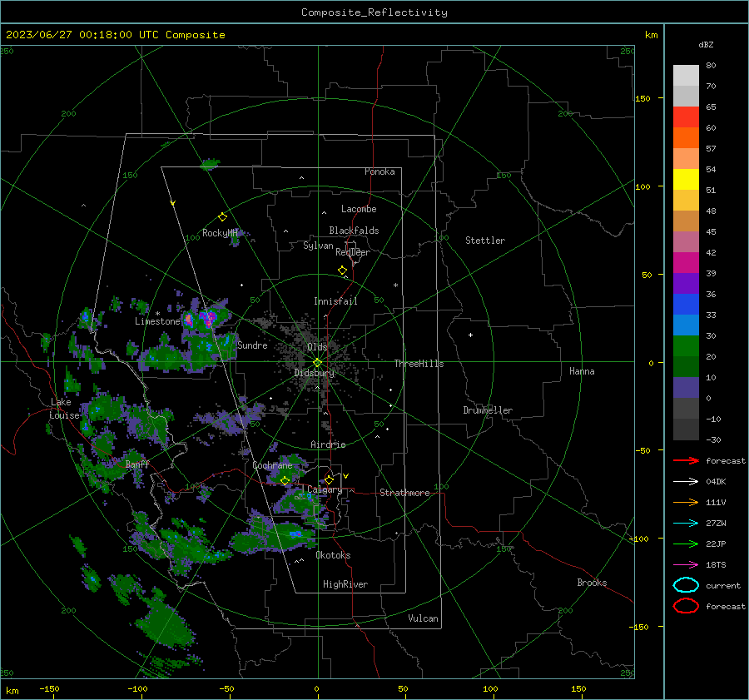Click the orange 111V arrow icon

click(686, 502)
